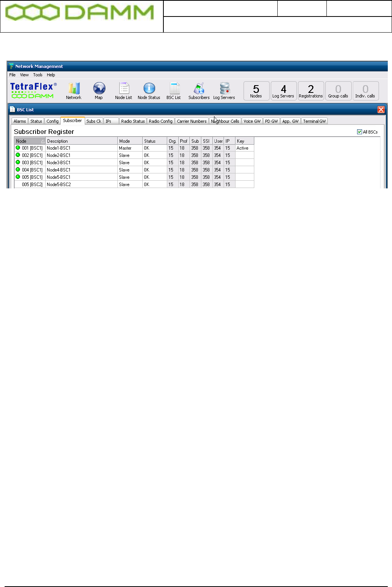392x587 pixels.
Task: Open the Log Servers database icon
Action: [224, 91]
